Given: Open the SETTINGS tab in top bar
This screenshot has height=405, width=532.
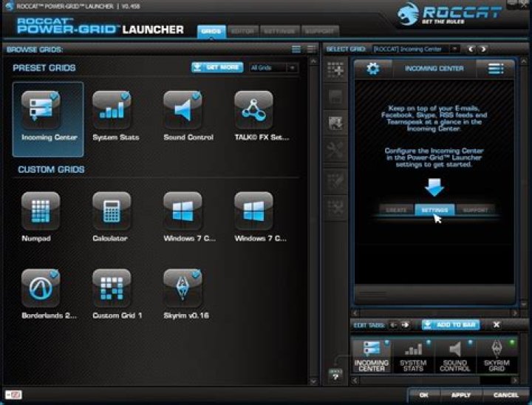Looking at the screenshot, I should tap(279, 31).
